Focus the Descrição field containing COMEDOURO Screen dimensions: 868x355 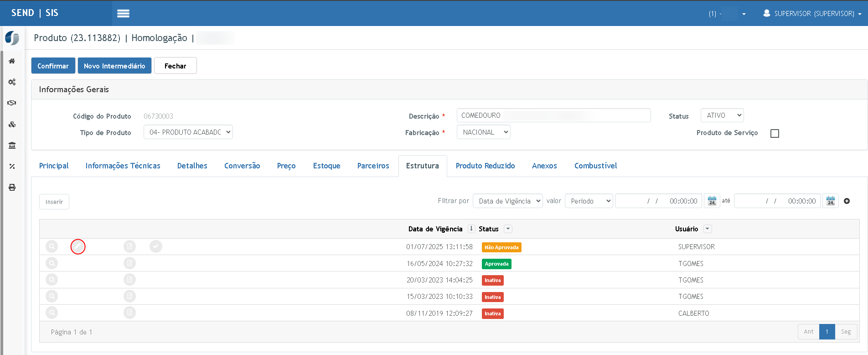coord(553,115)
